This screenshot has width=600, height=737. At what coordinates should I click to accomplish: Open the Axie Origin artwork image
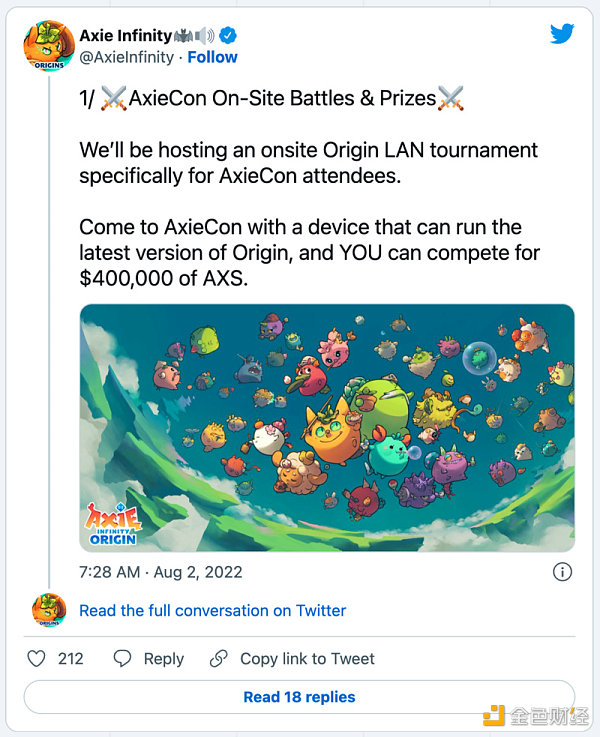point(327,427)
